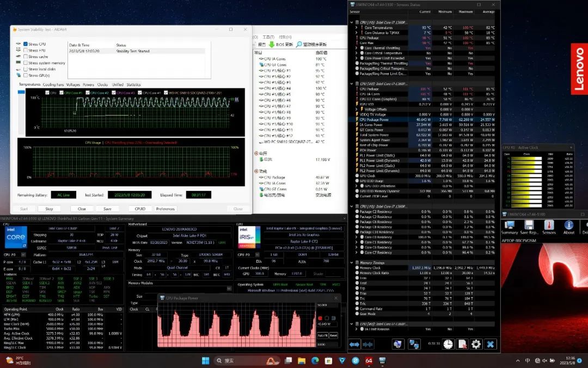This screenshot has width=588, height=368.
Task: Open the CPU #0 selector dropdown in System Summary
Action: pyautogui.click(x=23, y=255)
